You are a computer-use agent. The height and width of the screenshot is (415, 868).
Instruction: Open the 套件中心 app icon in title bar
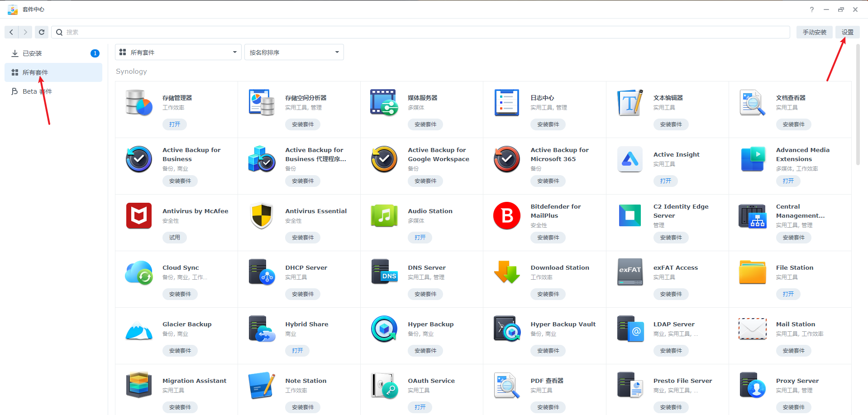click(x=13, y=10)
